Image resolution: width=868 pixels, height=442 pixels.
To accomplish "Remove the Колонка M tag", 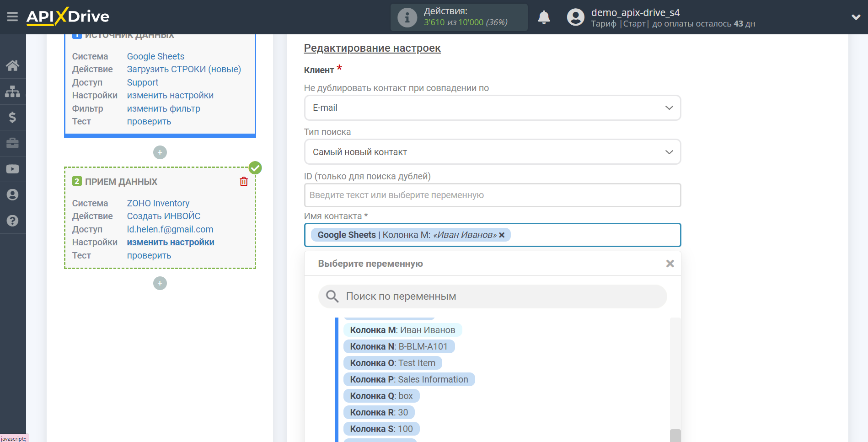I will coord(502,235).
